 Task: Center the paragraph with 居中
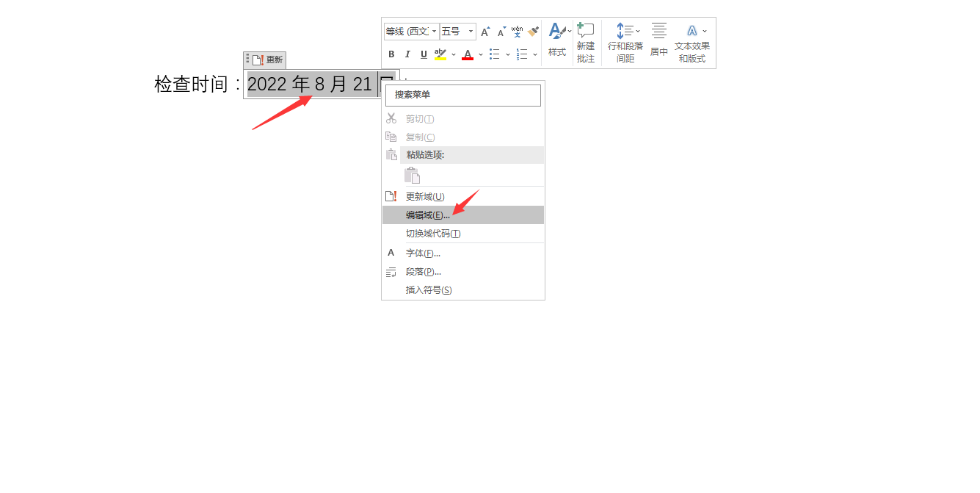(x=659, y=40)
